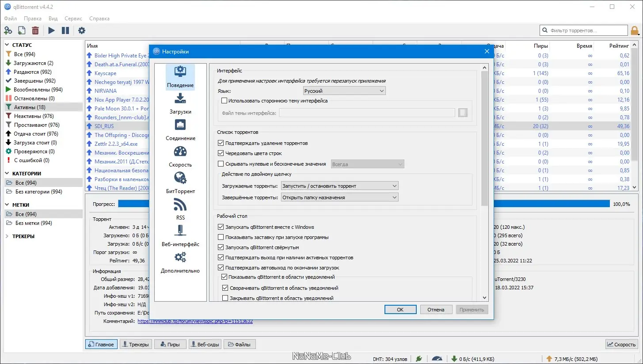Open the Загрузки section in settings
Screen dimensions: 643x364
tap(180, 103)
